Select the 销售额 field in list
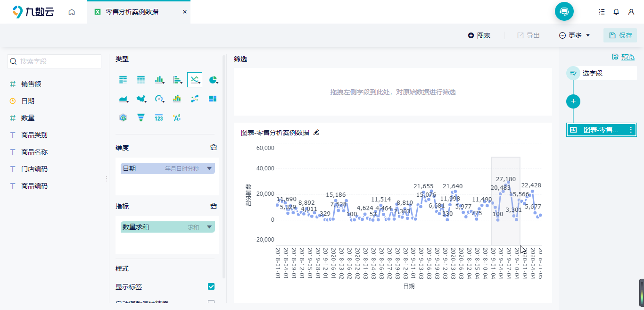The image size is (644, 310). tap(31, 84)
